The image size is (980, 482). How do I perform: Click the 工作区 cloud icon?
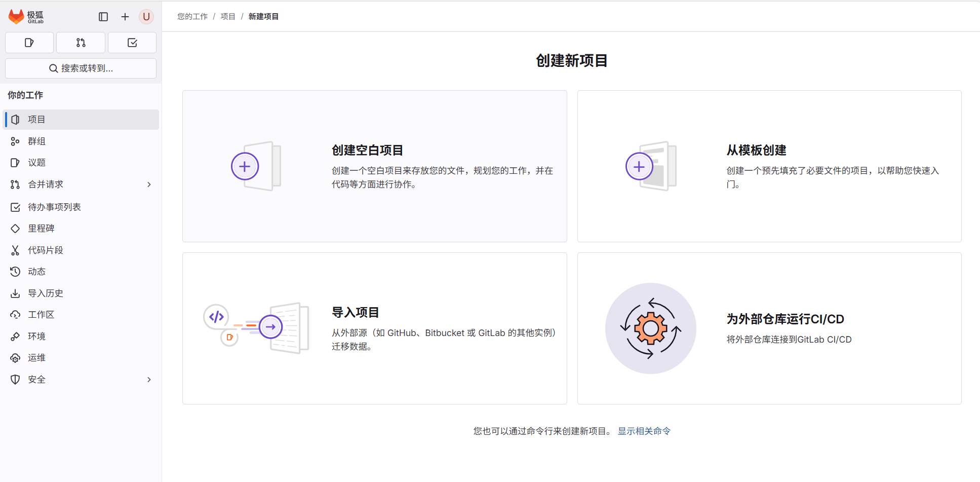pos(15,315)
